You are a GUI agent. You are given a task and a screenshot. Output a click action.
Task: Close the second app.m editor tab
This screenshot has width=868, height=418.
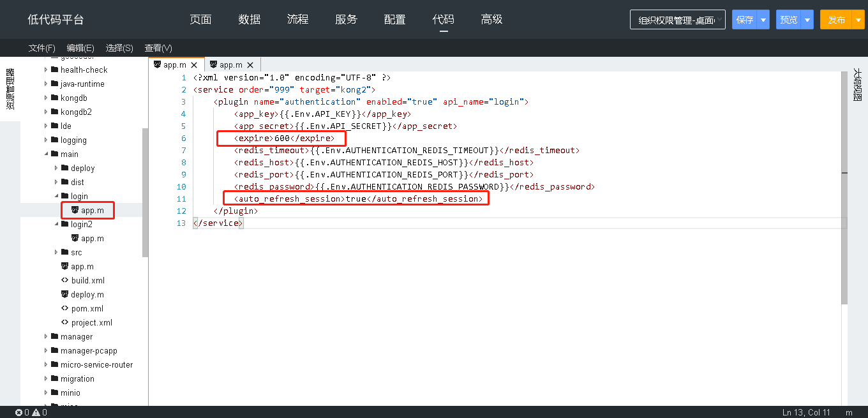click(250, 65)
